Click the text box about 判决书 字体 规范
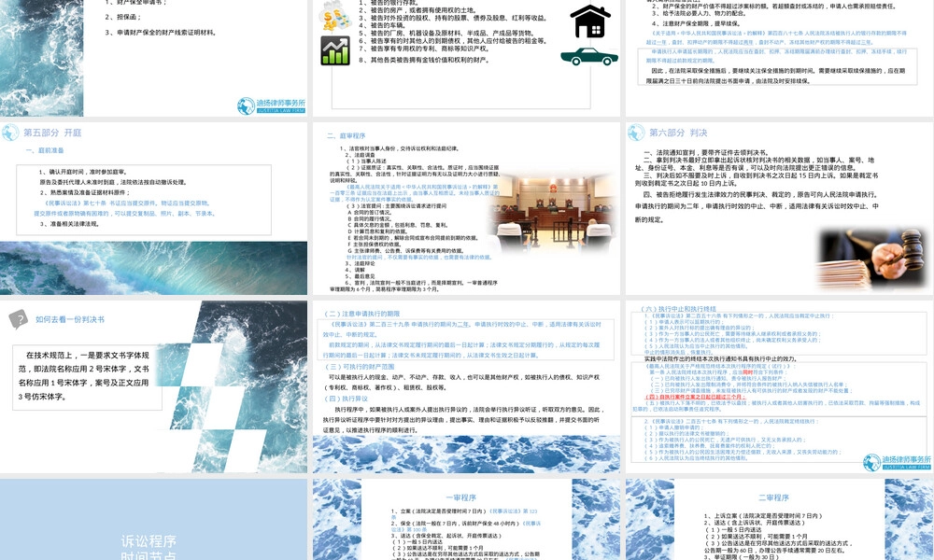The width and height of the screenshot is (934, 560). coord(87,376)
